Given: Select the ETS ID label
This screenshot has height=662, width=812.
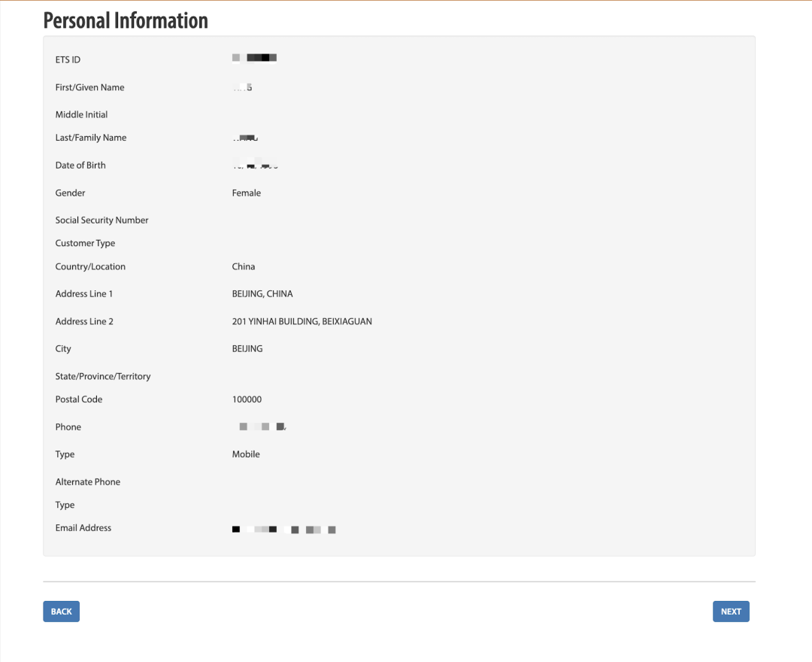Looking at the screenshot, I should tap(68, 59).
